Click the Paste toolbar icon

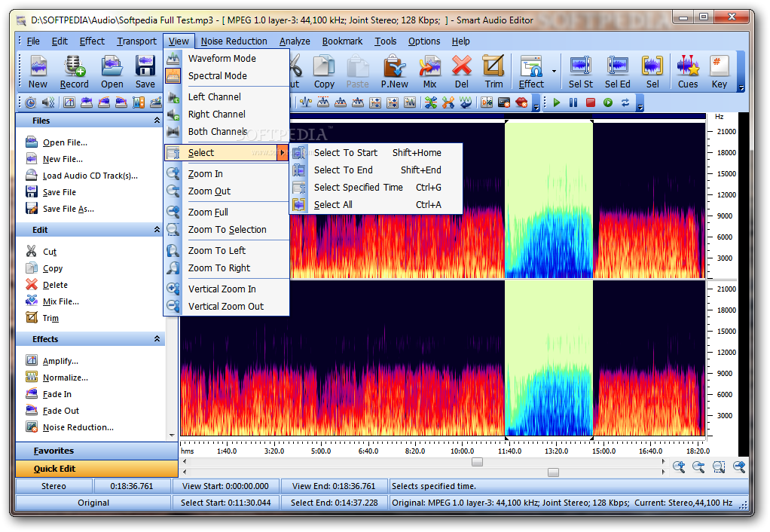click(x=357, y=72)
